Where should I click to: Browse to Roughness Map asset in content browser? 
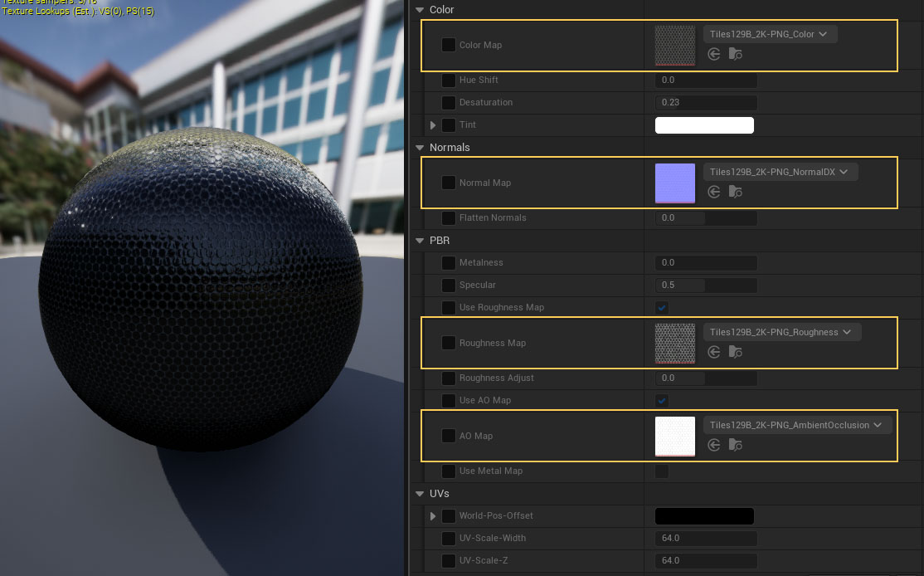pyautogui.click(x=736, y=352)
